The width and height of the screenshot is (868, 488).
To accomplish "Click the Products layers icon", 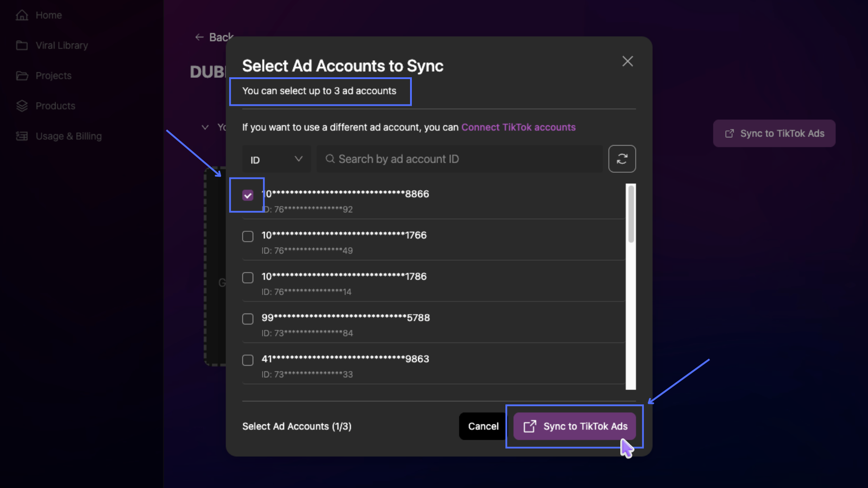I will [22, 106].
